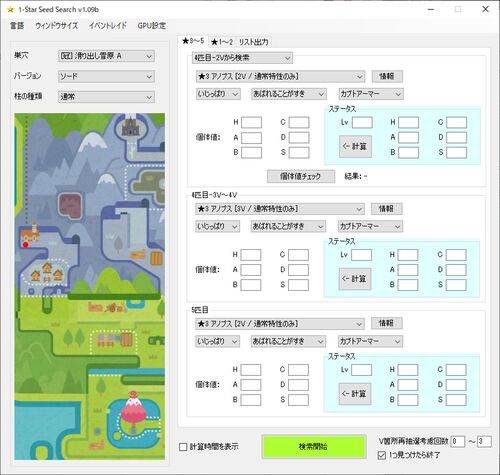Click the 個体値 H field in the top group
Viewport: 500px width, 475px height.
tap(251, 122)
